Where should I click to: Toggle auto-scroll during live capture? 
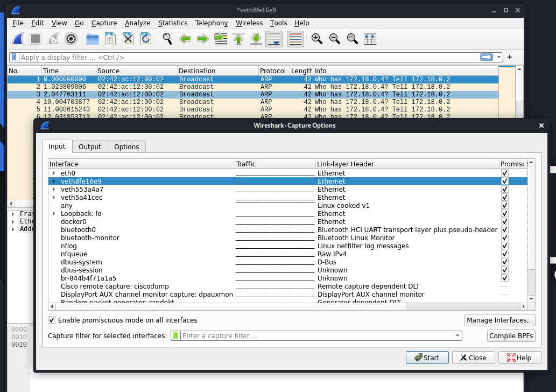(x=274, y=39)
